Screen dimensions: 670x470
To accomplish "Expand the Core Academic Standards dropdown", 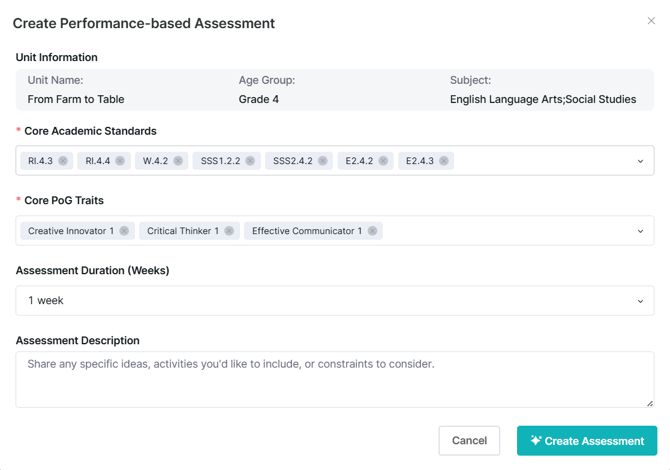I will click(x=640, y=161).
